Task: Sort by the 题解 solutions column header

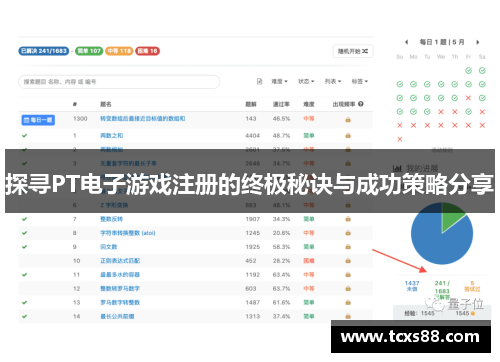Action: click(x=251, y=104)
